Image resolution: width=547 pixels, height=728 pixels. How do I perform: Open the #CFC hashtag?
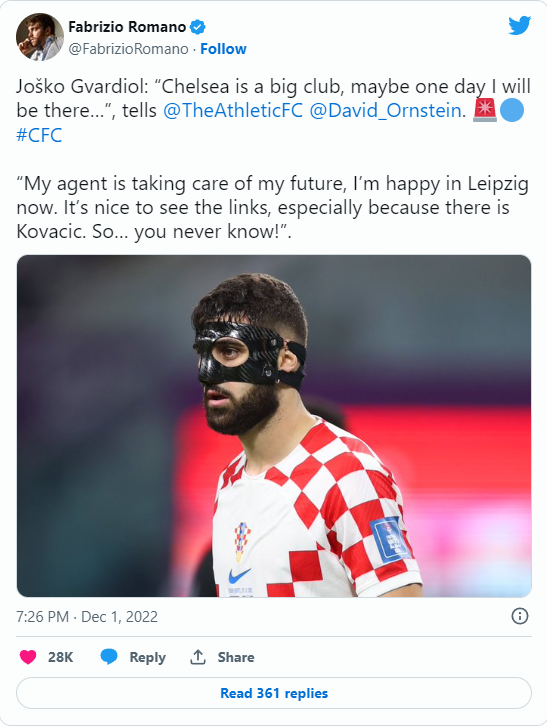coord(39,135)
